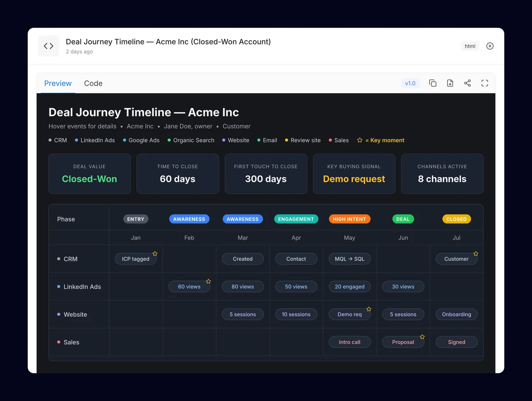
Task: Click the html file type badge
Action: tap(470, 46)
